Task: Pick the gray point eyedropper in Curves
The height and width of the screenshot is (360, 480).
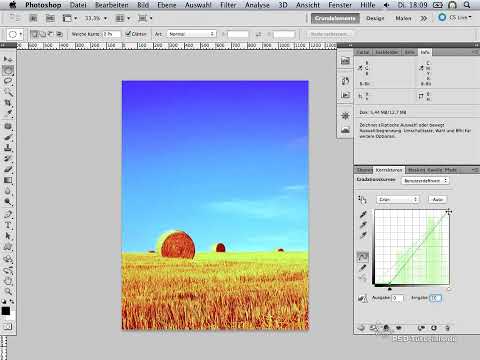Action: (363, 225)
